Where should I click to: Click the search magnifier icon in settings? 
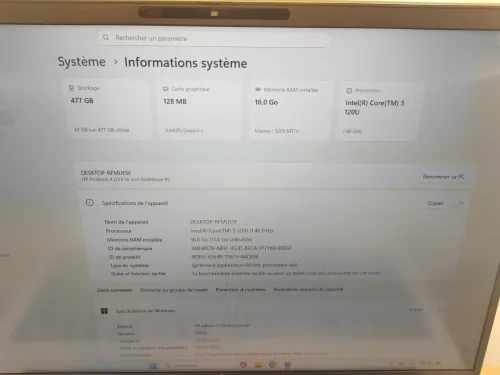(x=106, y=37)
